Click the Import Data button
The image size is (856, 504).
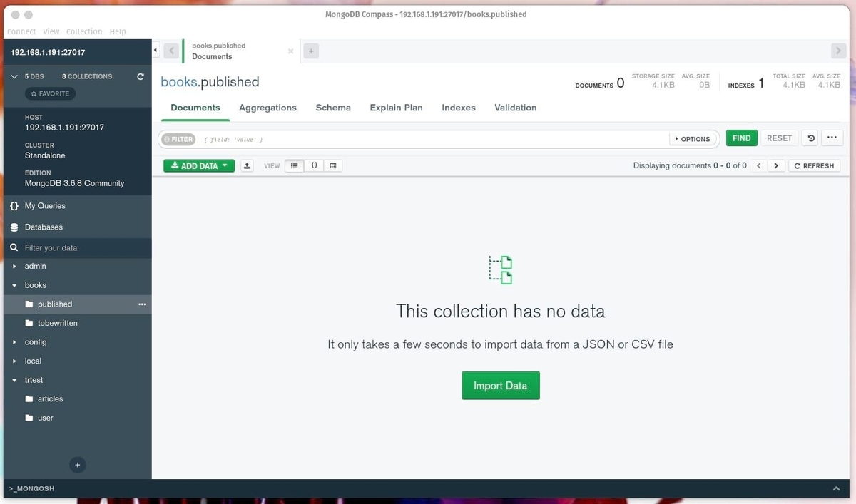click(500, 384)
